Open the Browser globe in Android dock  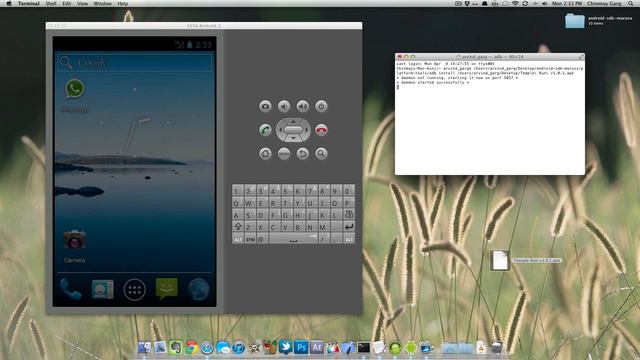click(198, 289)
